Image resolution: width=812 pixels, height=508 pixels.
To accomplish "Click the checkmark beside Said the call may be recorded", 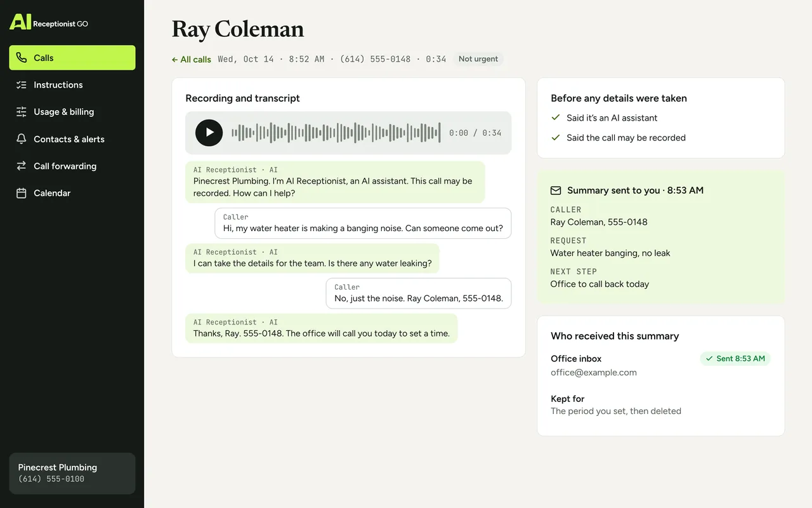I will (556, 137).
